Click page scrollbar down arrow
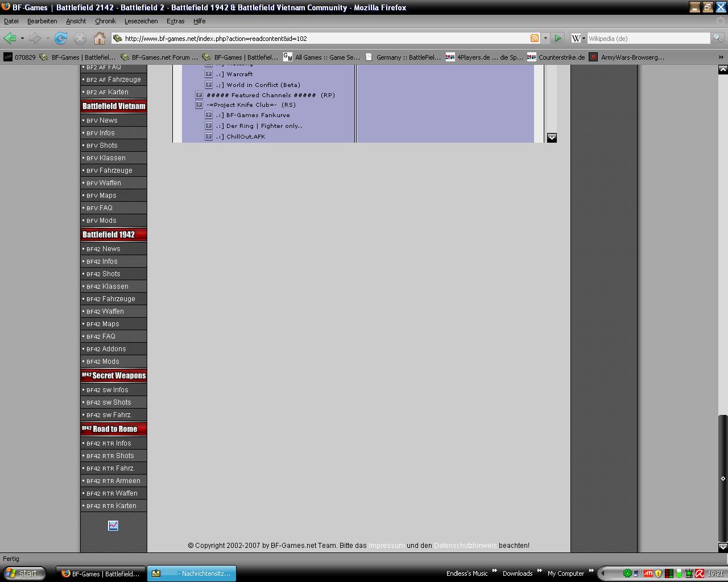This screenshot has height=582, width=728. click(x=723, y=547)
